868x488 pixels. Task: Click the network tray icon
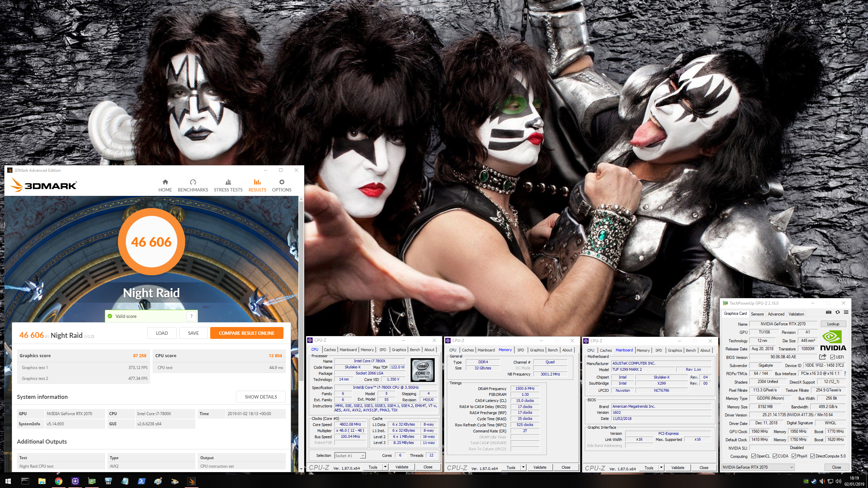(830, 481)
